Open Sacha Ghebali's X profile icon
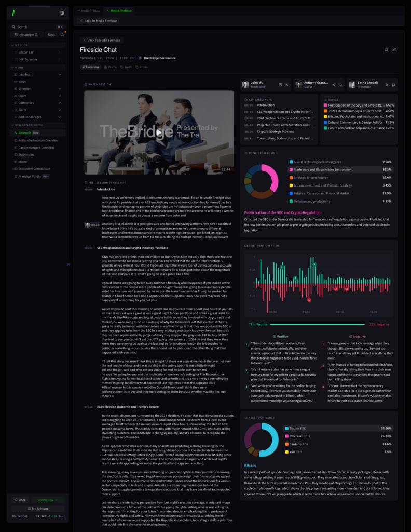 click(x=387, y=85)
